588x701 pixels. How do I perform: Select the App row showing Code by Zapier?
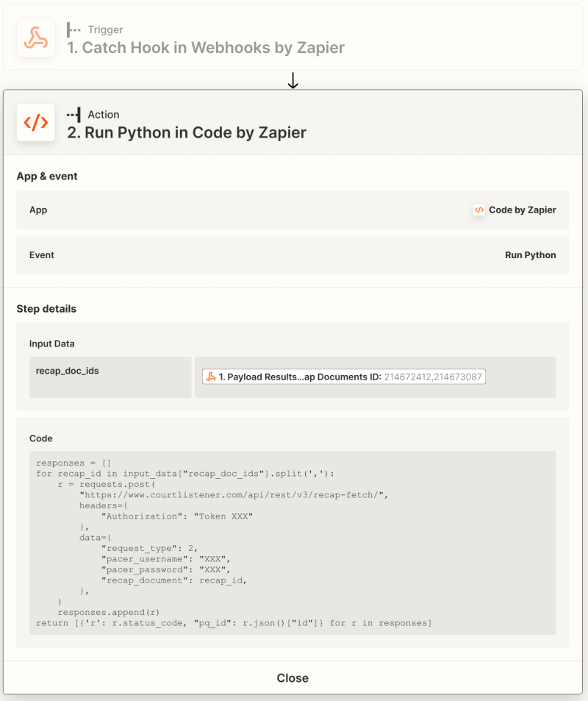[x=293, y=210]
